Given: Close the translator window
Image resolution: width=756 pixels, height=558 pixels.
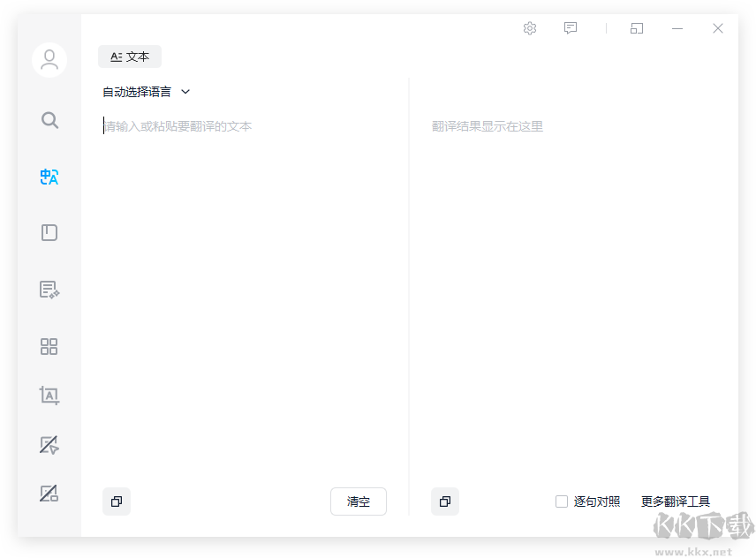Looking at the screenshot, I should click(718, 28).
